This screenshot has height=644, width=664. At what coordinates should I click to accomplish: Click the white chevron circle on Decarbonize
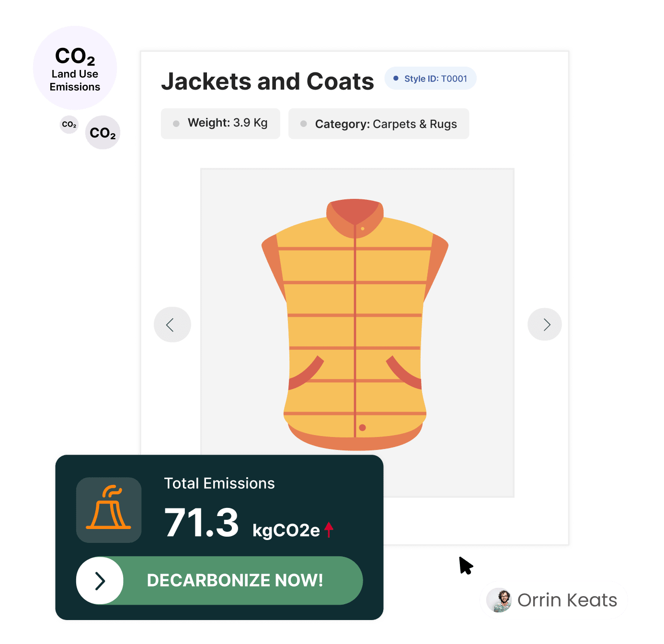(x=100, y=580)
